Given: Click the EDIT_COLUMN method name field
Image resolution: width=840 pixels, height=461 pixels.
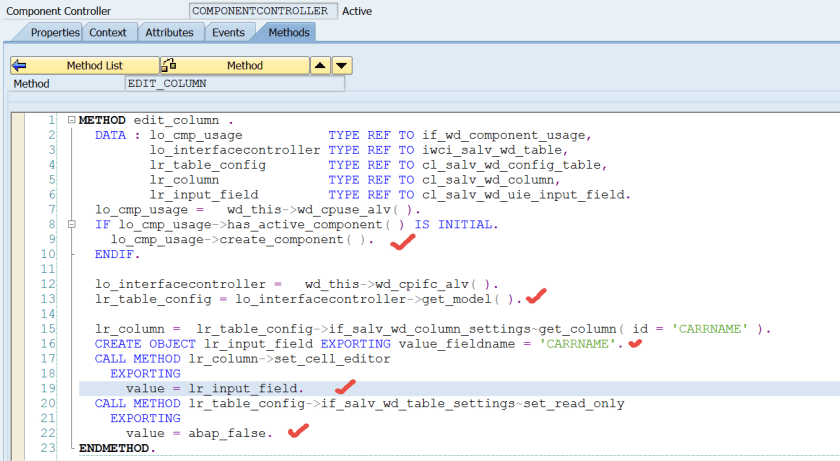Looking at the screenshot, I should pyautogui.click(x=235, y=84).
